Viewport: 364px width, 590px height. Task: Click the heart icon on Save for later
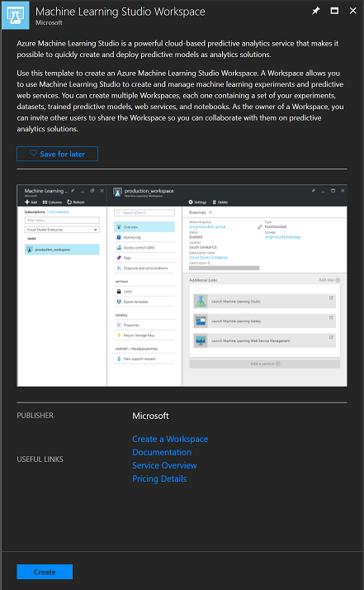(x=34, y=154)
